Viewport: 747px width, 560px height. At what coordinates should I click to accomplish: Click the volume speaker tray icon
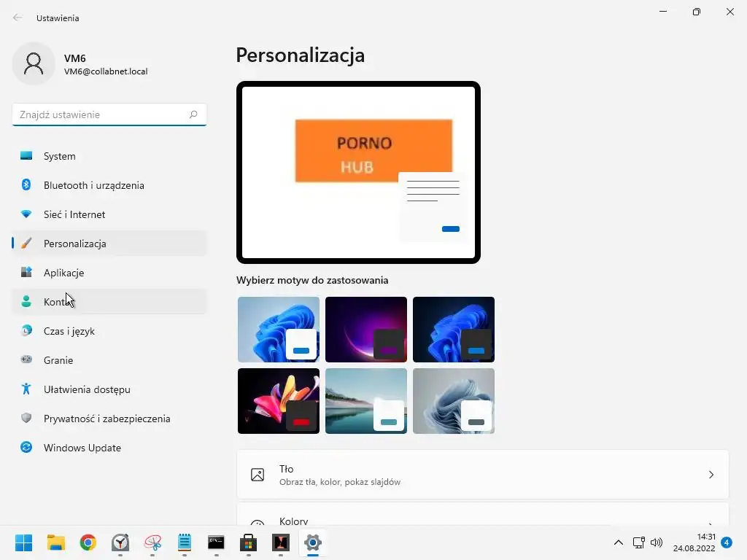pyautogui.click(x=657, y=542)
